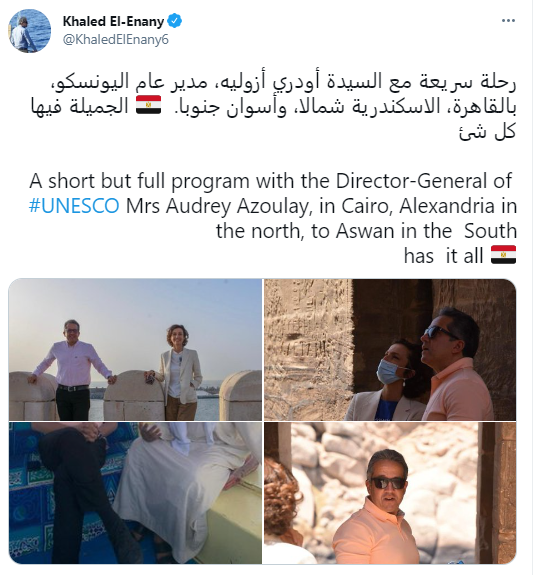This screenshot has width=537, height=575.
Task: Click the Egypt flag emoji in Arabic text
Action: 149,105
